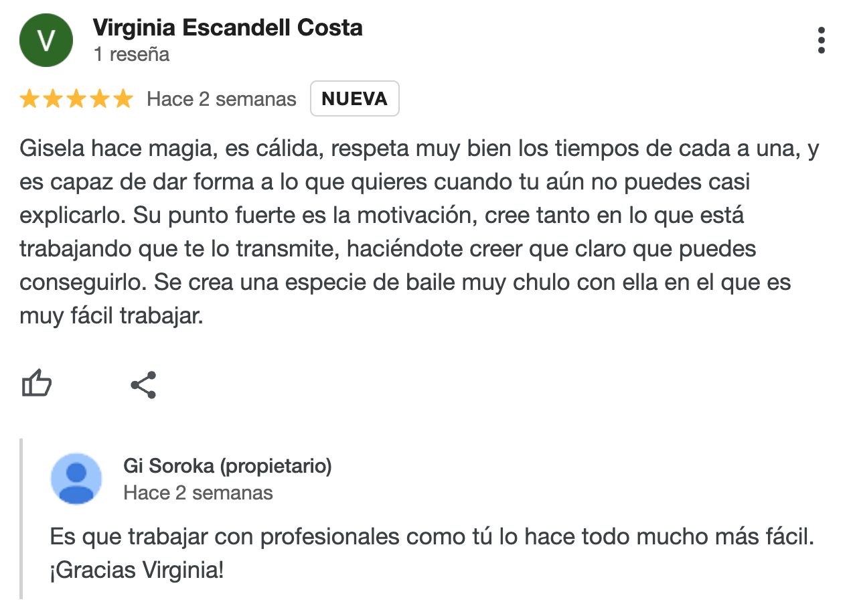Viewport: 853px width, 616px height.
Task: Click the share icon below the review
Action: pyautogui.click(x=143, y=385)
